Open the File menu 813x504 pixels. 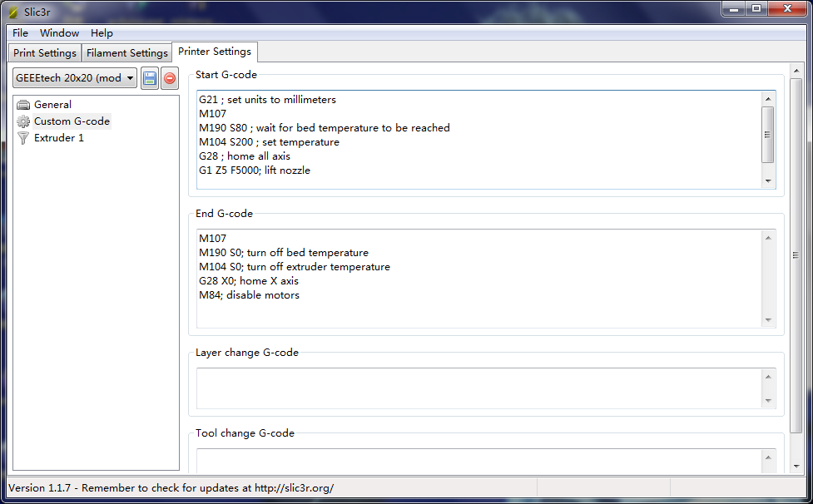(20, 33)
